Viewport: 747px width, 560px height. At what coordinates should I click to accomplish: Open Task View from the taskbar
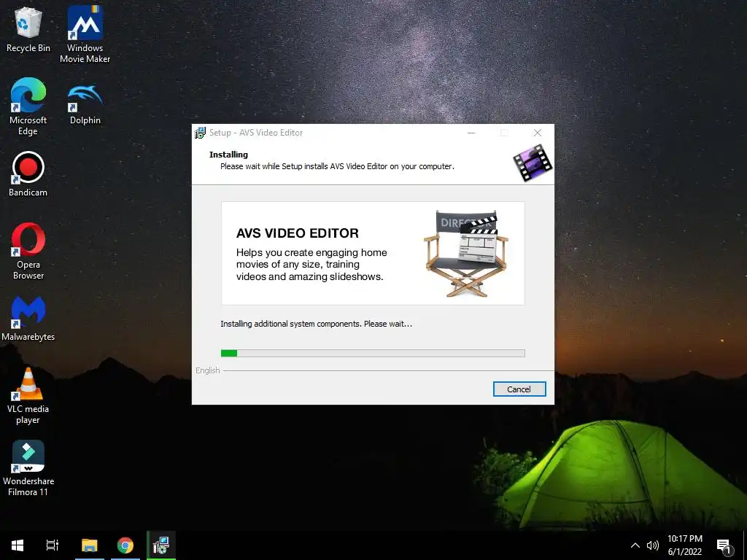tap(53, 545)
